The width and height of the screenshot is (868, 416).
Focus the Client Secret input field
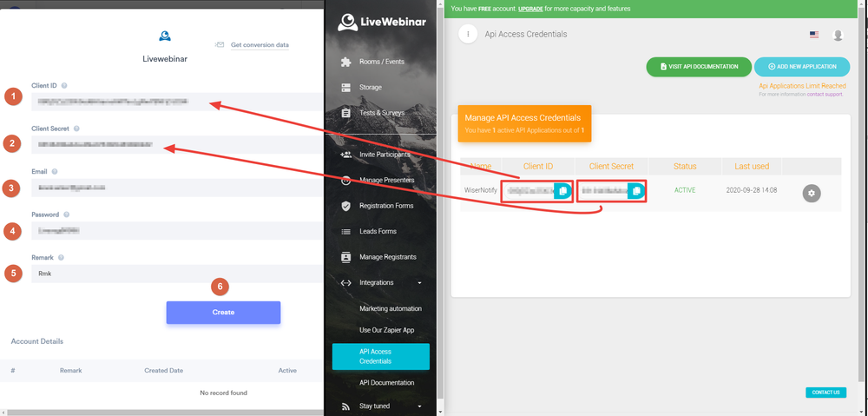coord(177,144)
